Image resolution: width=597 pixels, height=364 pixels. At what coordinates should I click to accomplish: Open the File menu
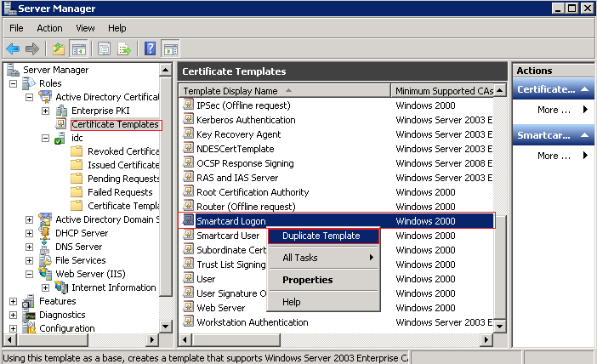point(16,28)
